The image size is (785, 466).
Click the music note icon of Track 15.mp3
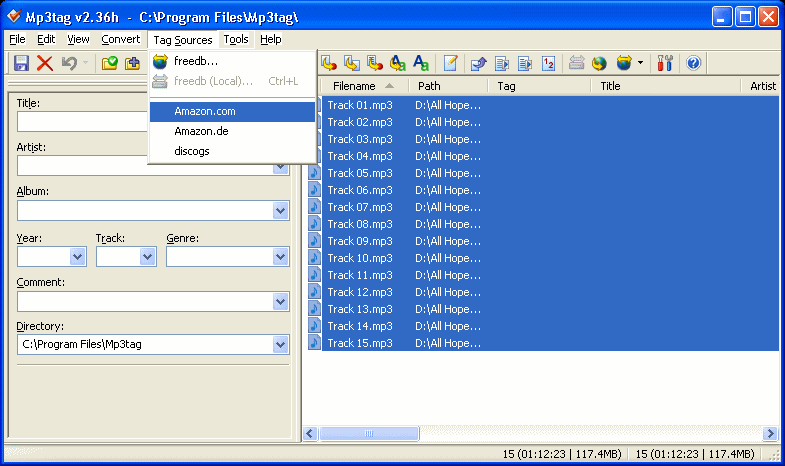click(x=314, y=343)
